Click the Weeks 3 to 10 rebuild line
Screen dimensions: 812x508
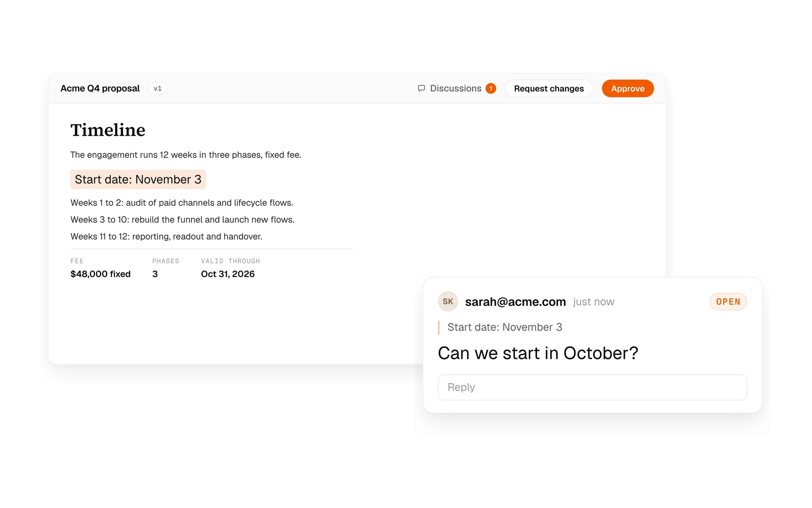pos(182,220)
